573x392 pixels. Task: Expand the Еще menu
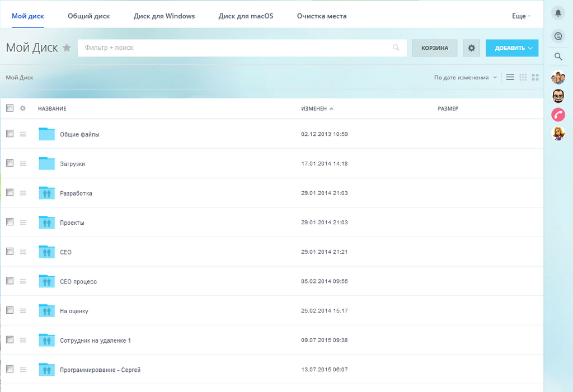pyautogui.click(x=521, y=16)
